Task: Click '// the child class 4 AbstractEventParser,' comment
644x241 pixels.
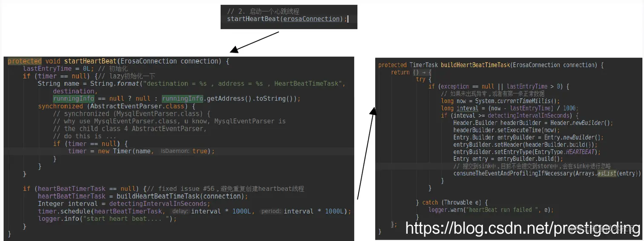Action: tap(129, 129)
